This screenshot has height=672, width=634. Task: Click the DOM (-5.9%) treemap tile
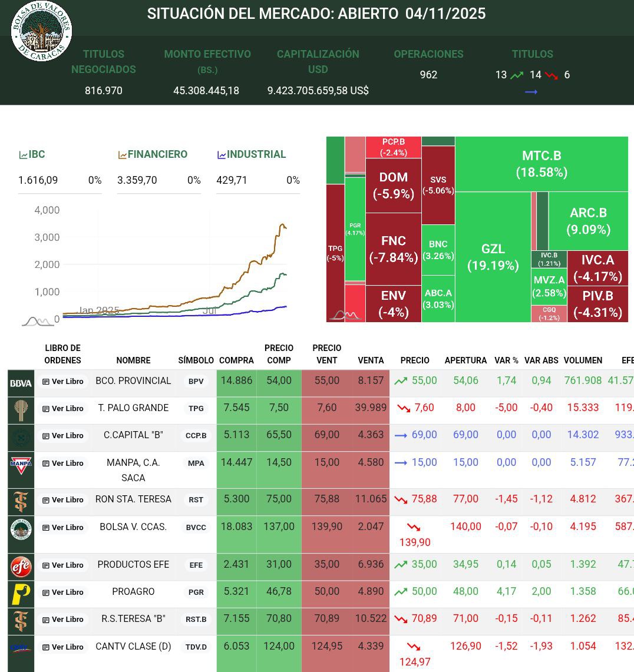(394, 186)
